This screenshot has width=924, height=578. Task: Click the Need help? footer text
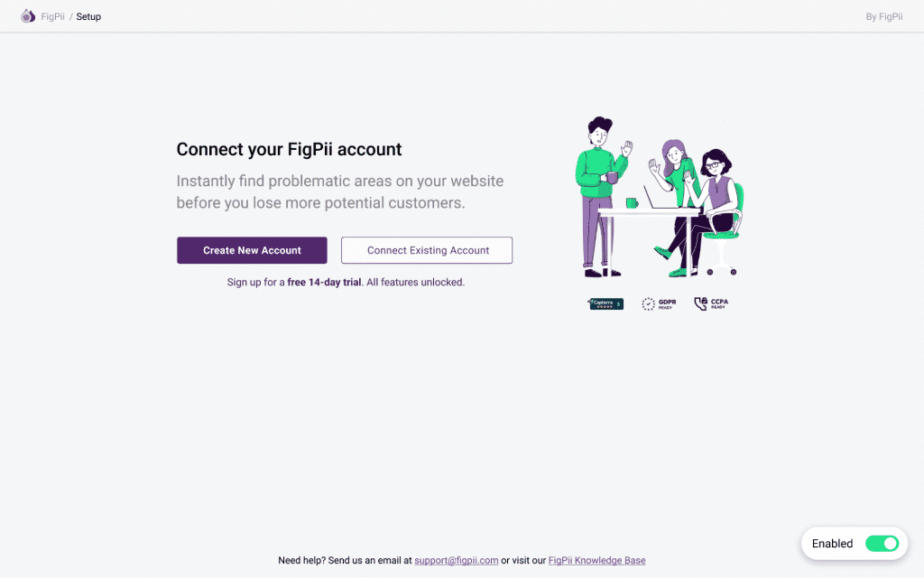(301, 560)
